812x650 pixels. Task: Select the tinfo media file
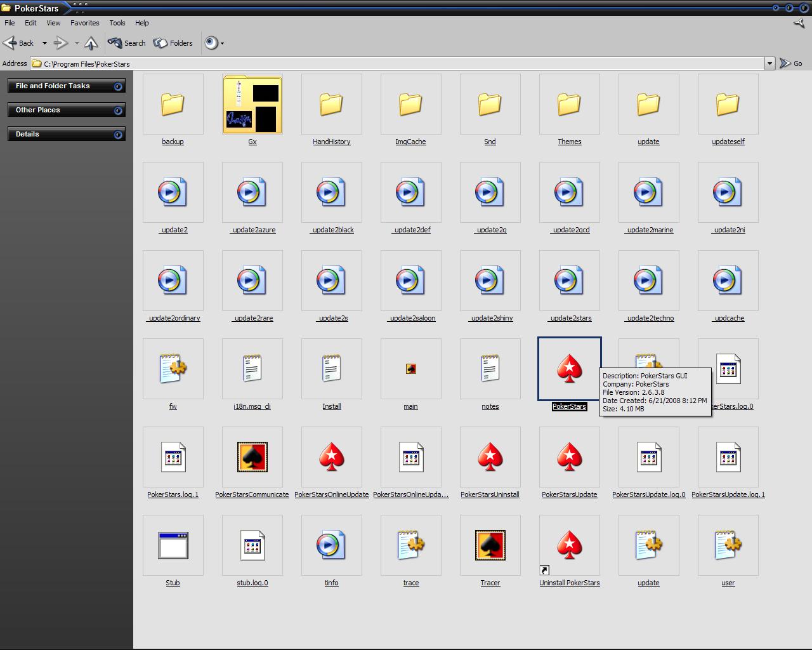(331, 545)
